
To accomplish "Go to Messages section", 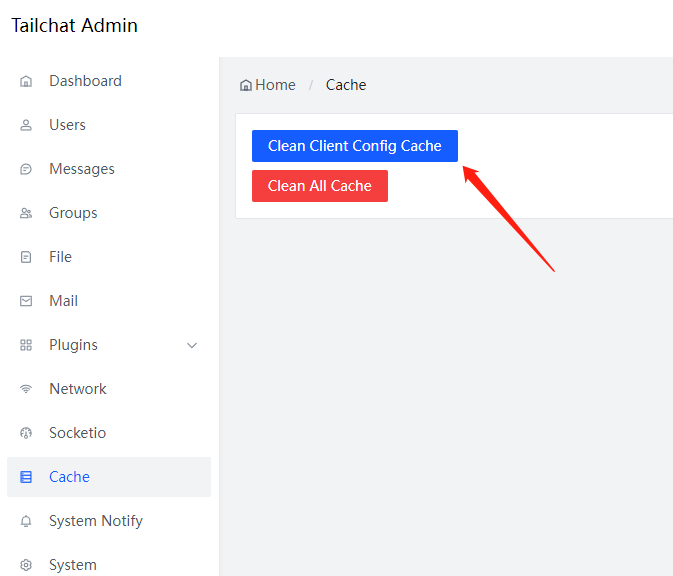I will [109, 169].
